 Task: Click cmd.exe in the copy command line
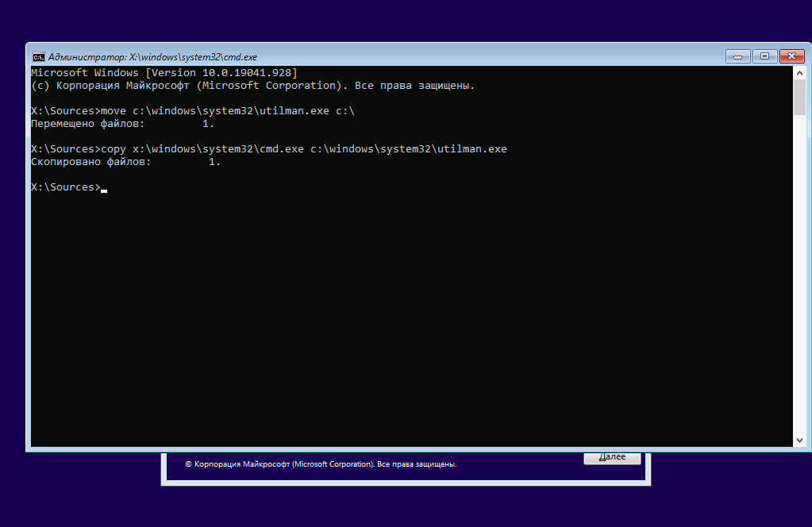pyautogui.click(x=282, y=149)
